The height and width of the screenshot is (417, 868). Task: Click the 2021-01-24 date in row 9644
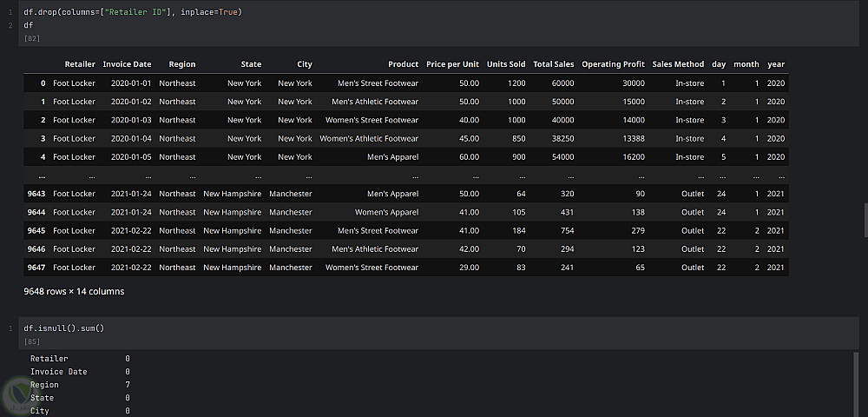click(131, 212)
